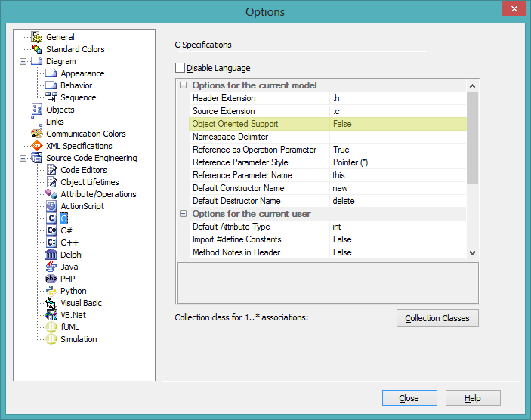Click the General options icon
This screenshot has width=531, height=420.
(x=37, y=37)
